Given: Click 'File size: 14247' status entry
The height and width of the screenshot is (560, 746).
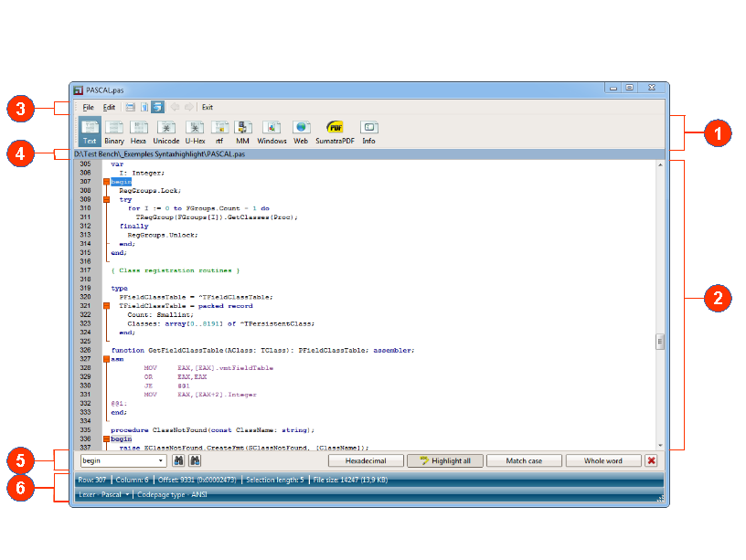Looking at the screenshot, I should tap(350, 480).
